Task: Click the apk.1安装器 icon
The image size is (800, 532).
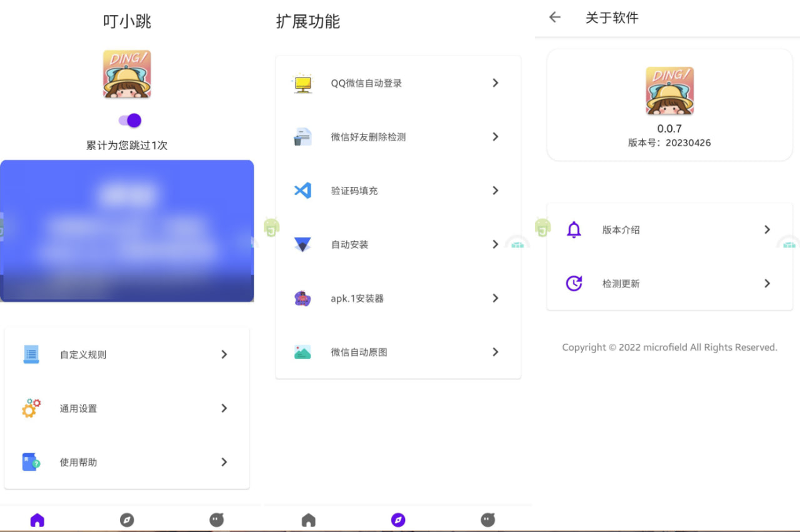Action: coord(303,298)
